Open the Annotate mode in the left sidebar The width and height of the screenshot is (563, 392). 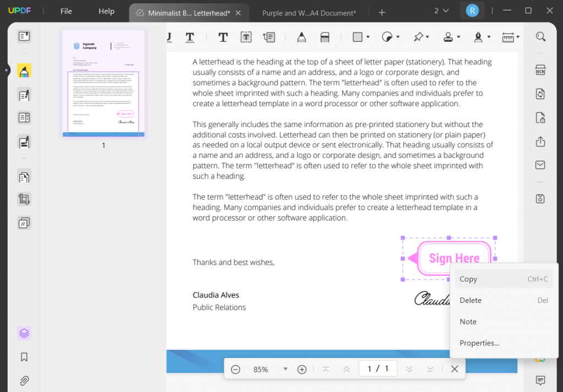pyautogui.click(x=24, y=70)
